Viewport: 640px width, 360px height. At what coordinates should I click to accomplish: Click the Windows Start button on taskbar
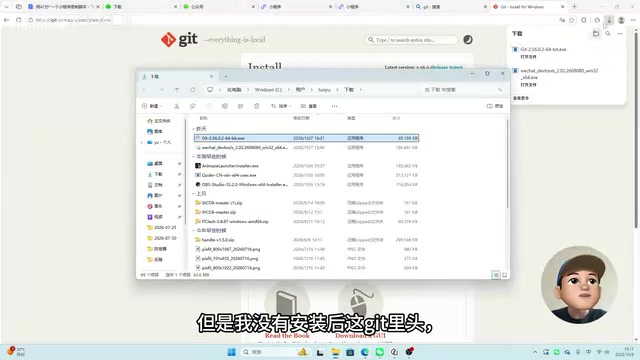(231, 352)
